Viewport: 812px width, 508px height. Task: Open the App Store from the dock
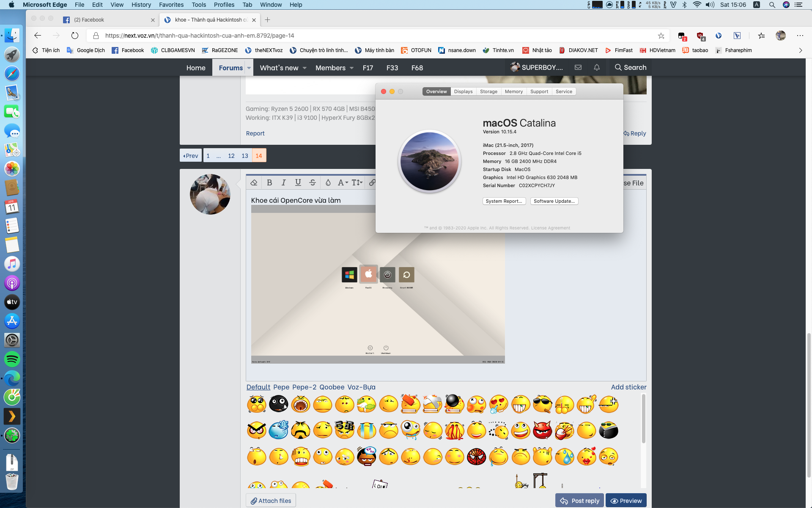(x=12, y=321)
